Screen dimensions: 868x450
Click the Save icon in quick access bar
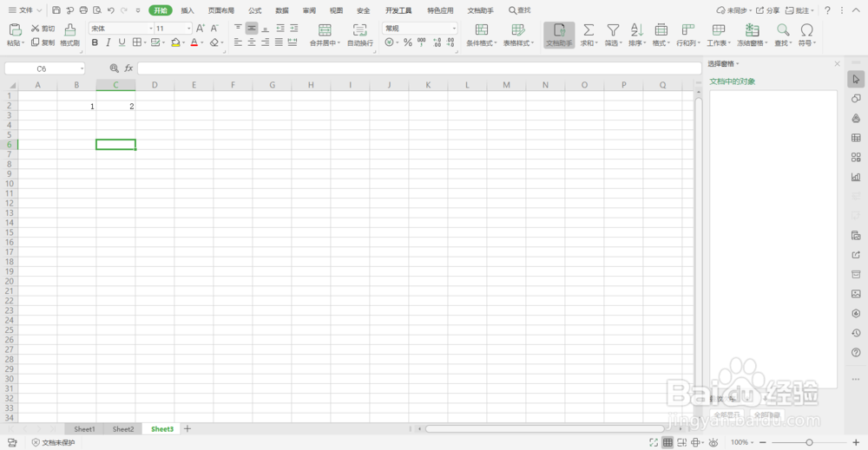56,10
